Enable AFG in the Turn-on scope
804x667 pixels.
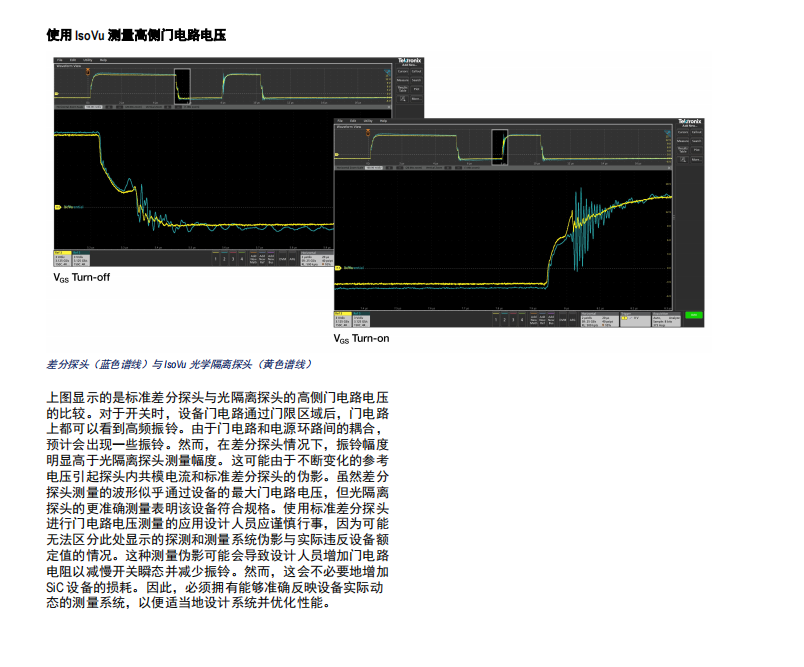click(x=573, y=320)
